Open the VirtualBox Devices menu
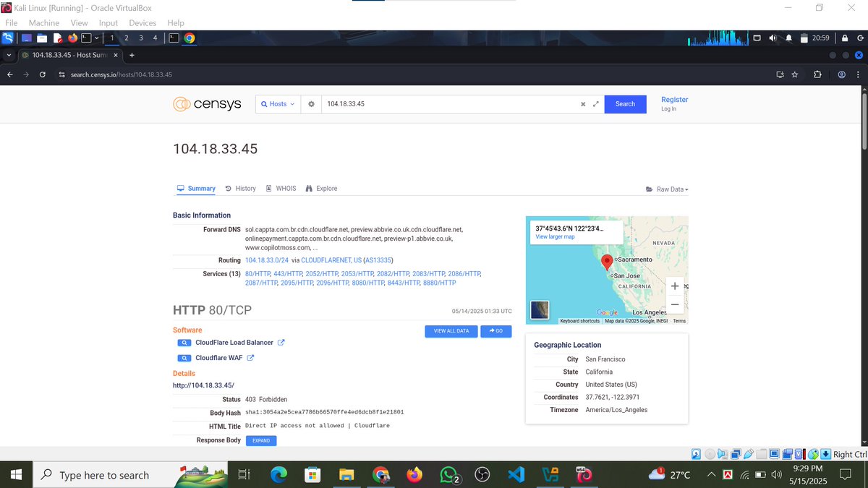The image size is (868, 488). 142,23
